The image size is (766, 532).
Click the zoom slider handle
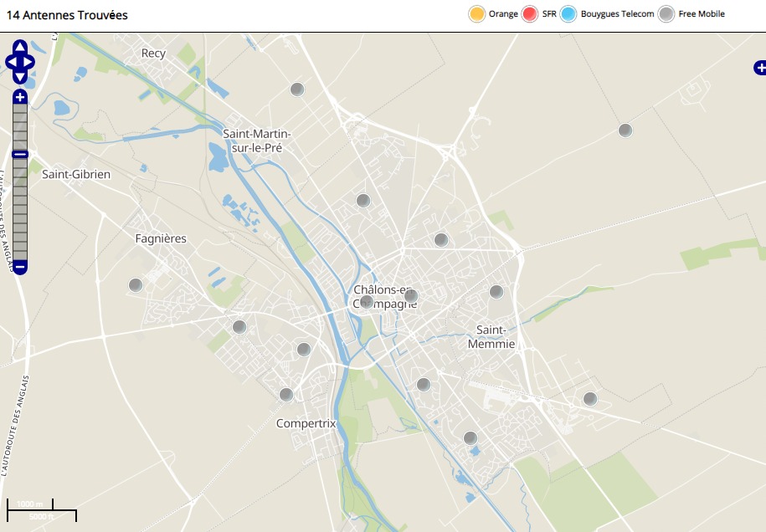pos(20,154)
